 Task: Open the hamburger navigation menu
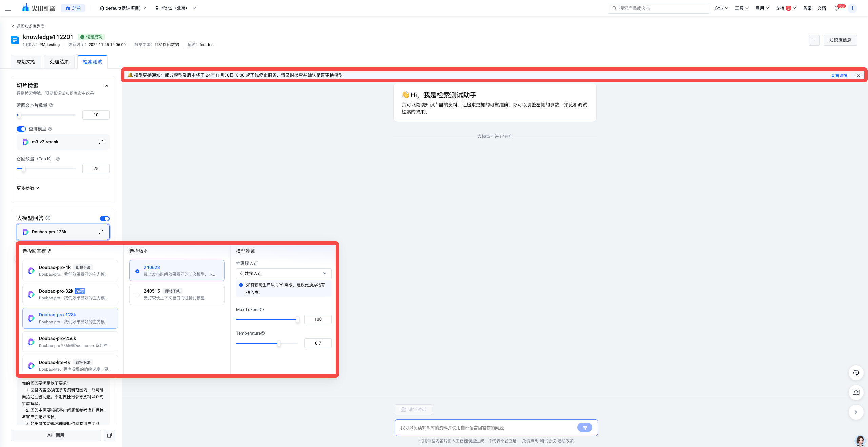[x=8, y=8]
